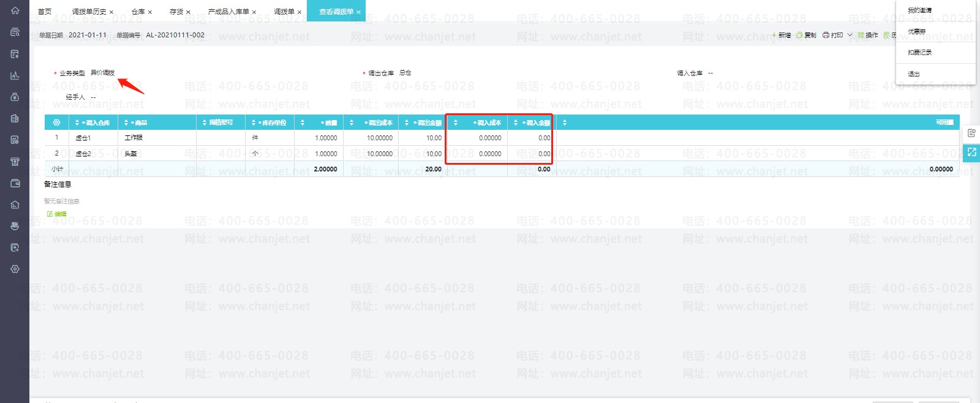Open the line chart icon in the sidebar
The width and height of the screenshot is (980, 403).
pyautogui.click(x=15, y=75)
